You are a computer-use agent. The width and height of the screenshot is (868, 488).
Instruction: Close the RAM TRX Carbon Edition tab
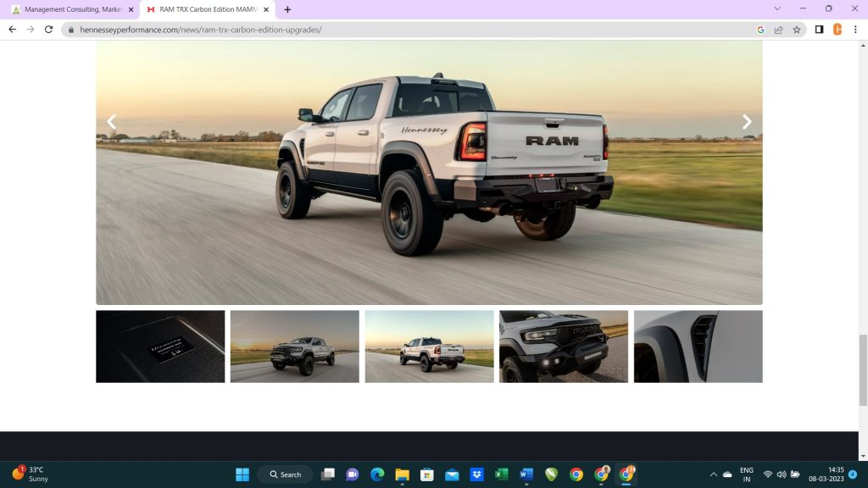tap(266, 9)
